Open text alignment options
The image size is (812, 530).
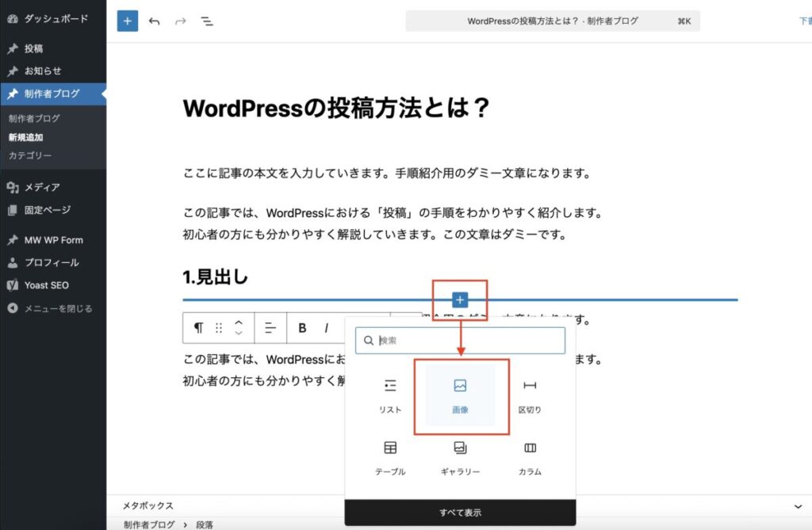pos(270,328)
